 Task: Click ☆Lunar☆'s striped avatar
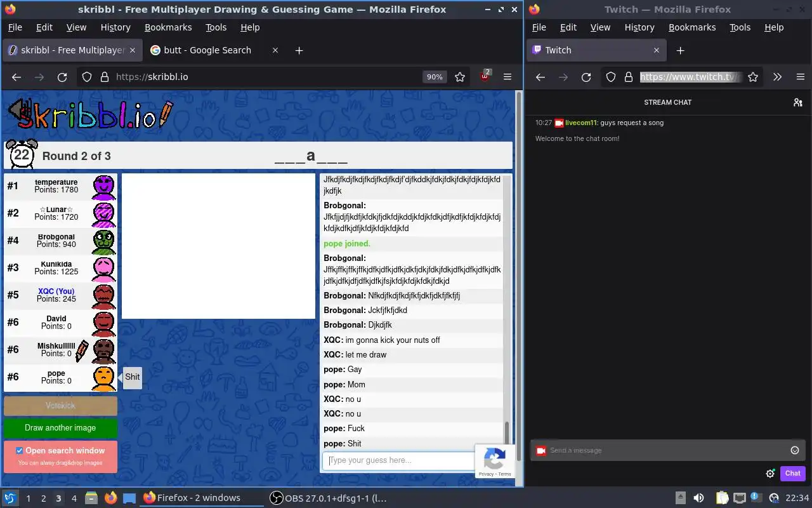104,214
